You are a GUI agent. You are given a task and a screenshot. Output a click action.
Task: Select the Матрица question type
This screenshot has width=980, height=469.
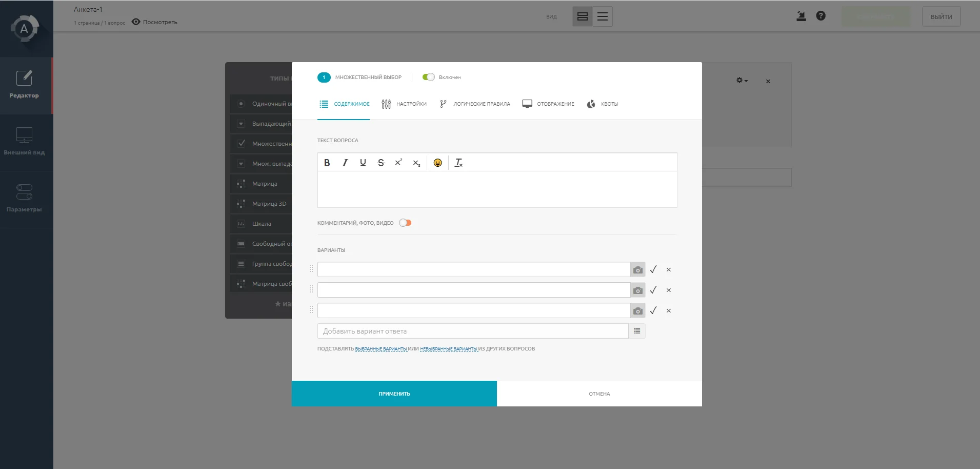point(261,184)
